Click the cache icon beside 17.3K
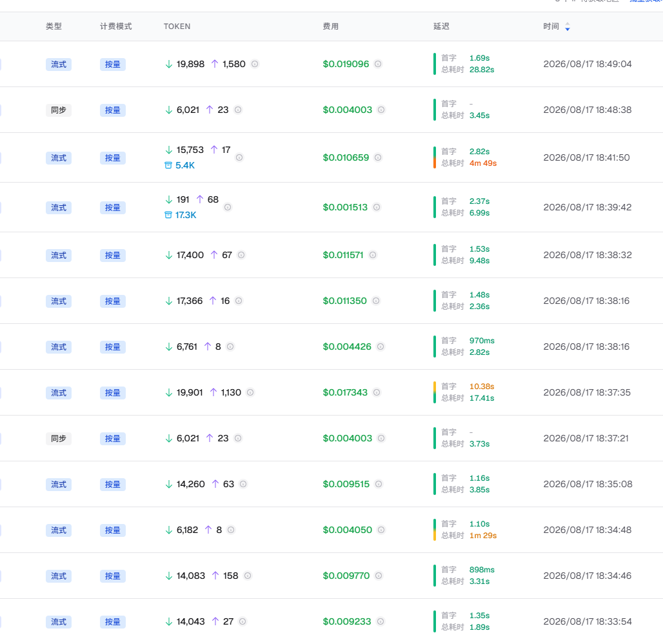This screenshot has width=663, height=644. click(168, 215)
